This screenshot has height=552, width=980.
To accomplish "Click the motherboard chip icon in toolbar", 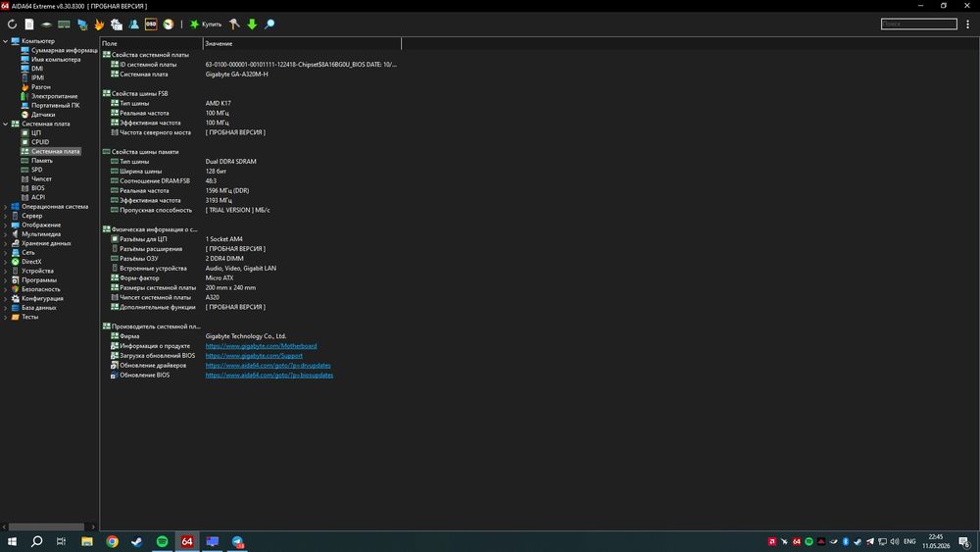I will 46,25.
